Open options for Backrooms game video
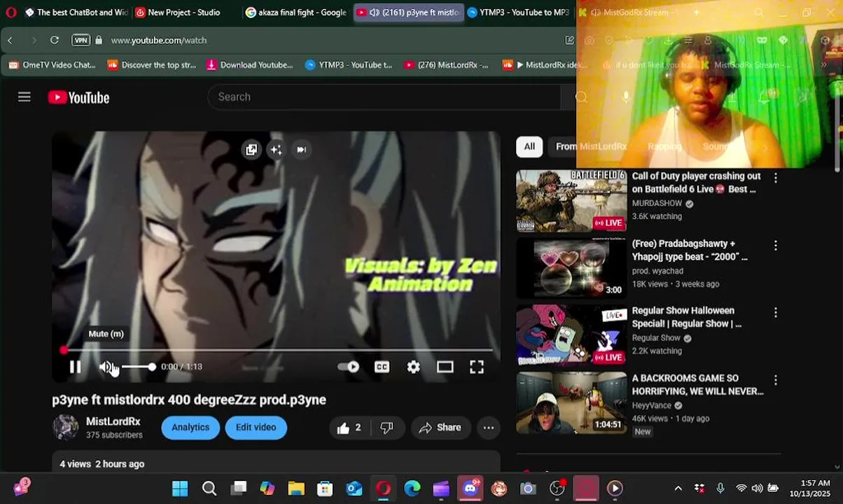 click(775, 380)
